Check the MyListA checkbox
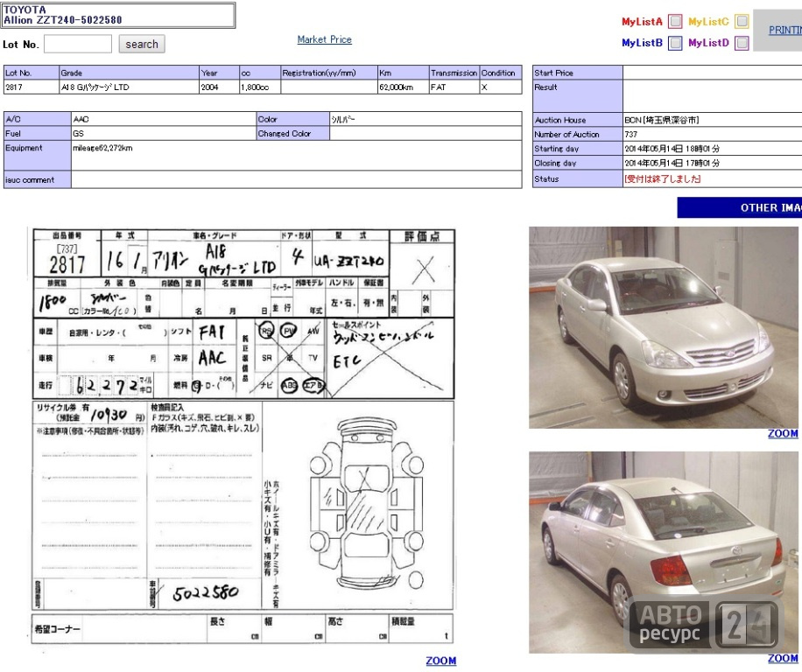The width and height of the screenshot is (802, 672). [675, 22]
